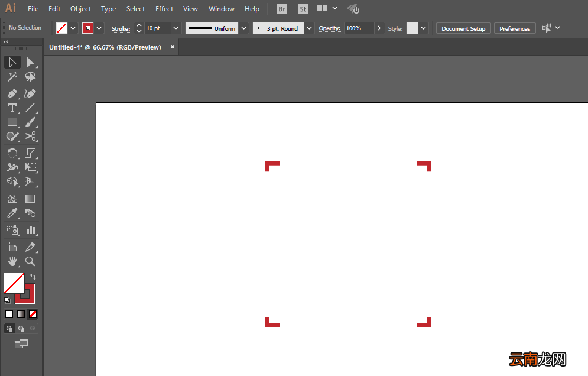Enable Draw Normal mode
The width and height of the screenshot is (588, 376).
9,329
